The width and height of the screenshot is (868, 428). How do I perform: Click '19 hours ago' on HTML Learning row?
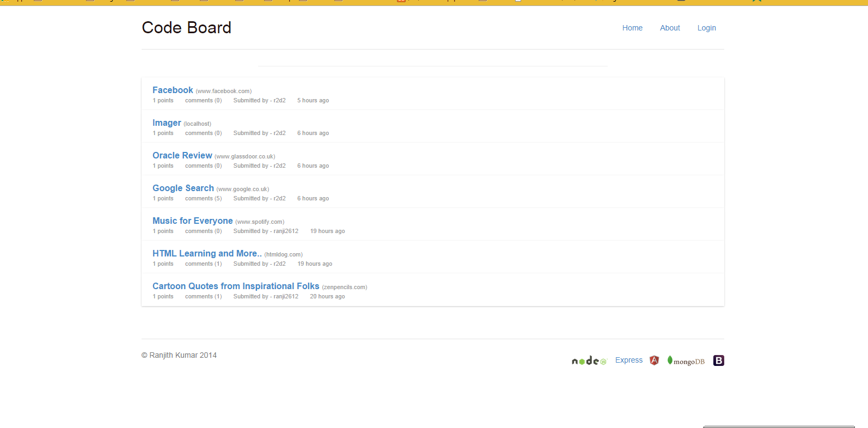pyautogui.click(x=315, y=264)
